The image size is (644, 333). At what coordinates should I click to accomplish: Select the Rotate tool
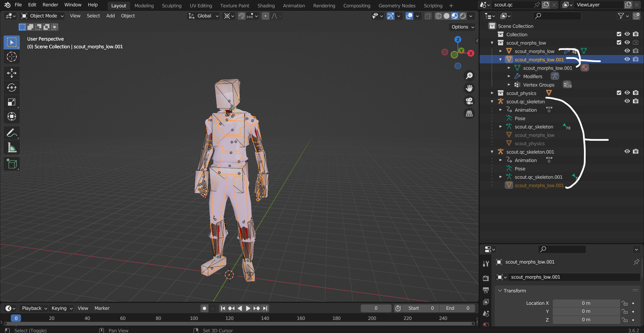point(12,88)
